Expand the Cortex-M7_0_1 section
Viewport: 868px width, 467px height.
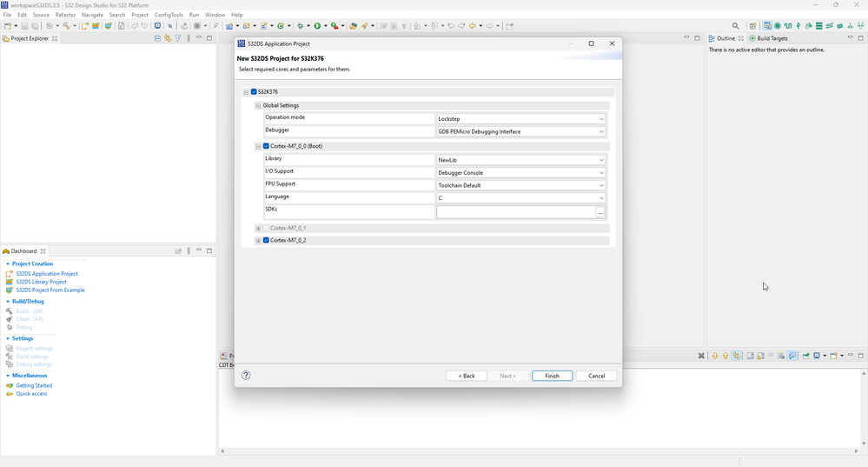258,228
